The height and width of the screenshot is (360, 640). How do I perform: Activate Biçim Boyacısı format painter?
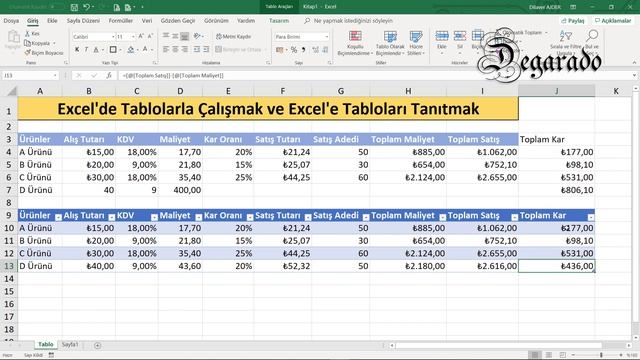(x=44, y=53)
